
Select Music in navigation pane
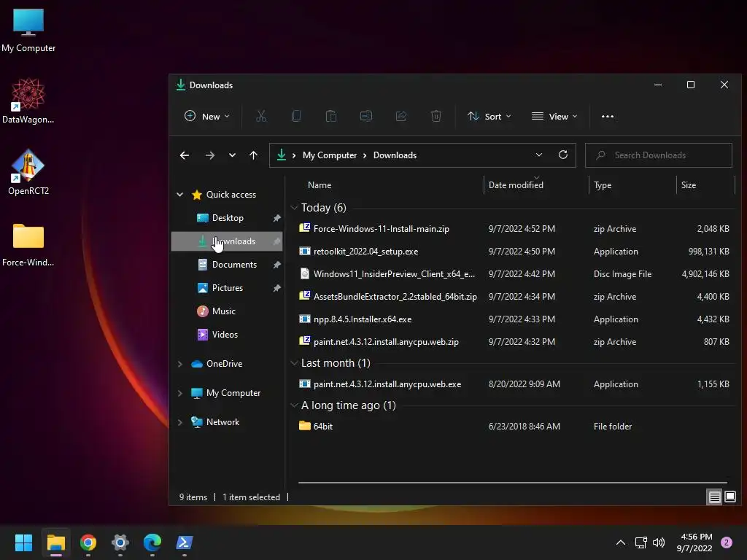tap(228, 311)
